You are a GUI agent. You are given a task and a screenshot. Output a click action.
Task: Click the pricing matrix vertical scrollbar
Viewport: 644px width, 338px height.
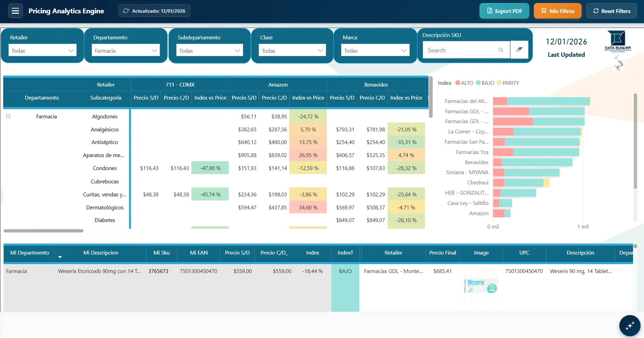point(431,97)
